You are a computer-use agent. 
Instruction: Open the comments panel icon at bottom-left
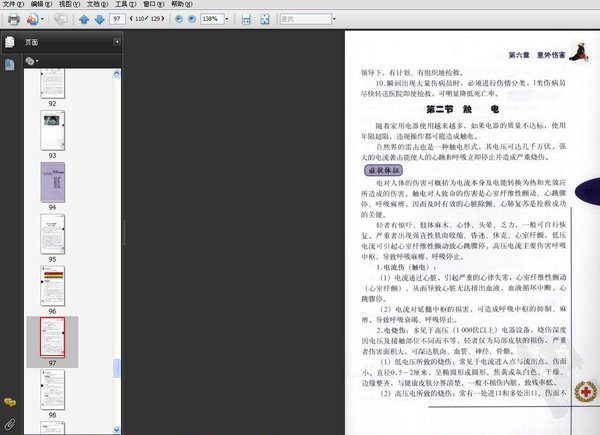point(10,402)
